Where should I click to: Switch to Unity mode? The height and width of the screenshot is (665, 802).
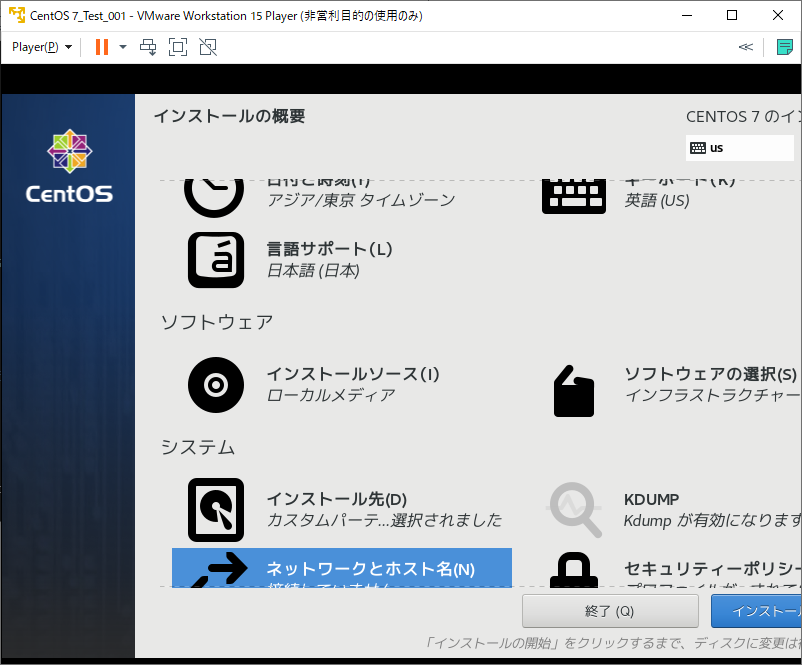[208, 47]
